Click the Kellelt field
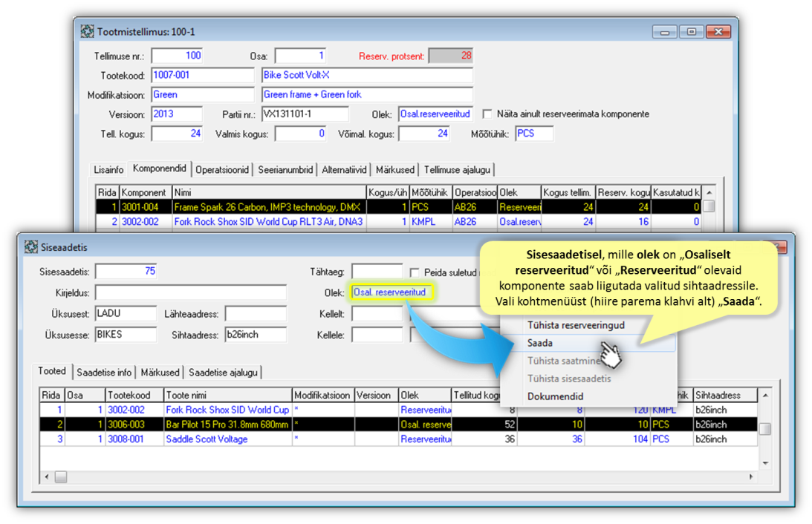The width and height of the screenshot is (812, 524). tap(377, 313)
